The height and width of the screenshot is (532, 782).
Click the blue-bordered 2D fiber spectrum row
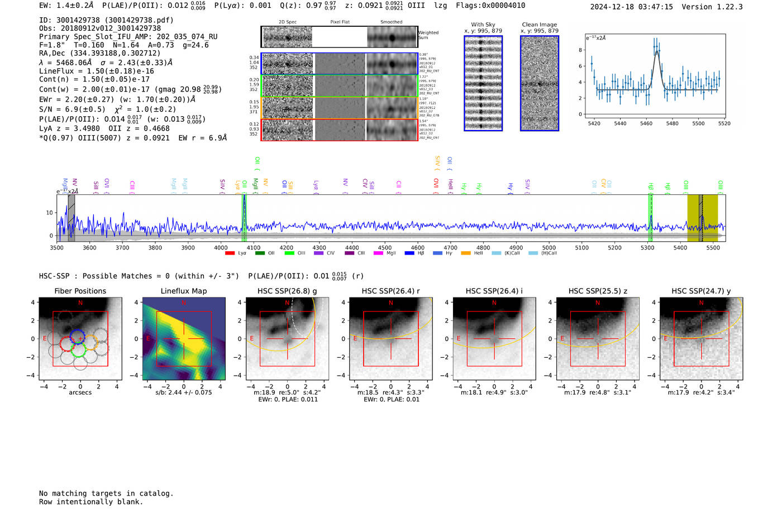tap(339, 64)
